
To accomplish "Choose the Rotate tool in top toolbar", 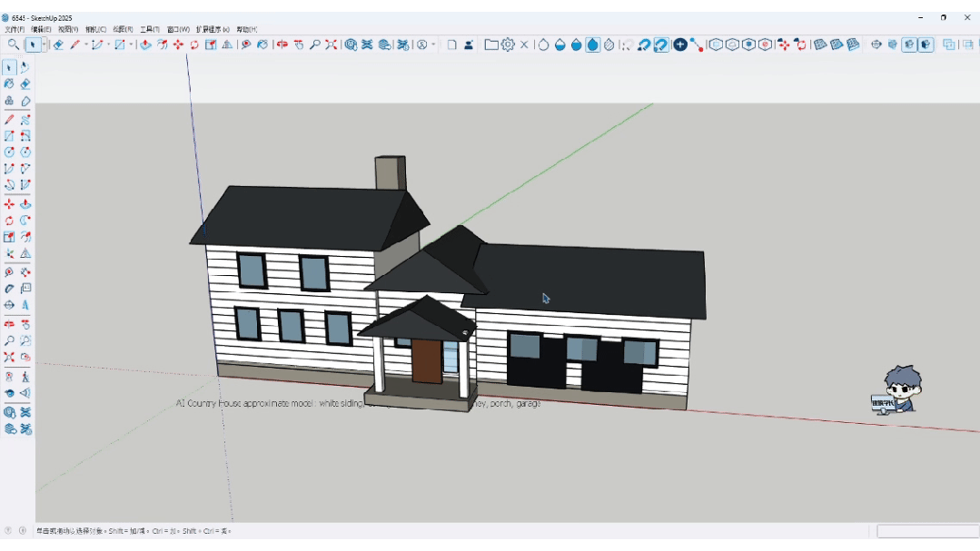I will (x=194, y=45).
